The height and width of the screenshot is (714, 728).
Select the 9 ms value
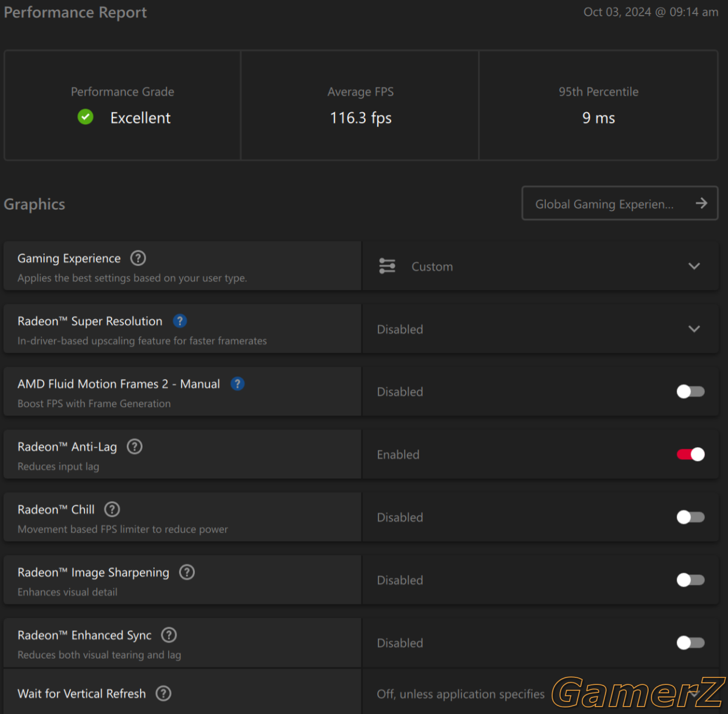coord(599,118)
